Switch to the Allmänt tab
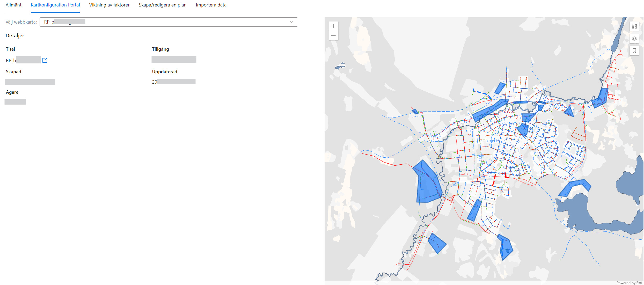Image resolution: width=644 pixels, height=285 pixels. pos(13,5)
